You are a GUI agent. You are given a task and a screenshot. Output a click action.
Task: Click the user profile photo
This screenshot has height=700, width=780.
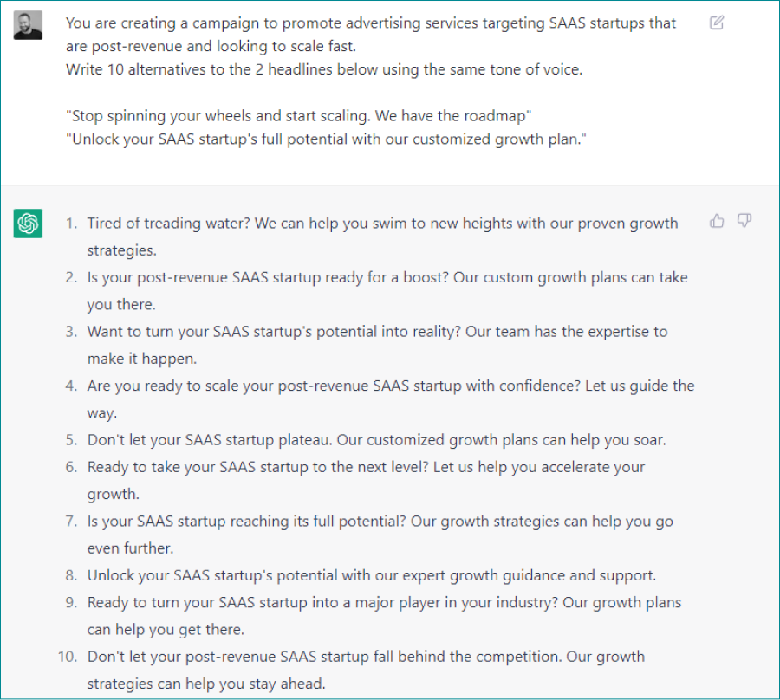[x=28, y=25]
